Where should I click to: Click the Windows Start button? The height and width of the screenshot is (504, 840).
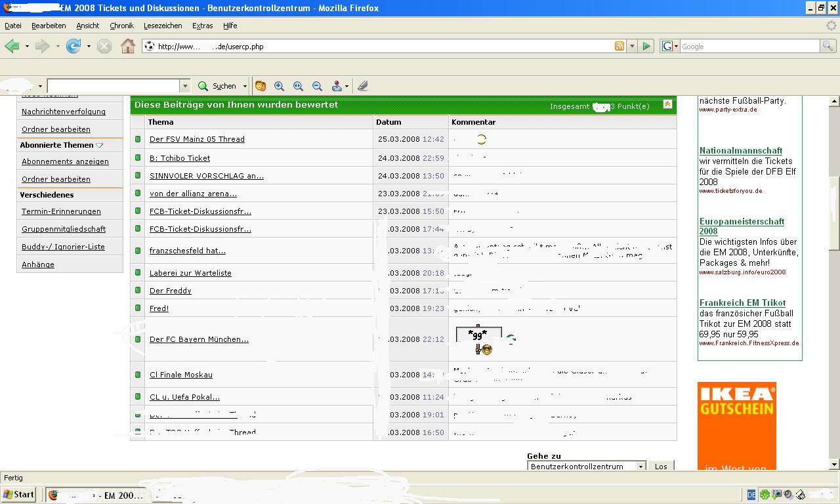[19, 495]
